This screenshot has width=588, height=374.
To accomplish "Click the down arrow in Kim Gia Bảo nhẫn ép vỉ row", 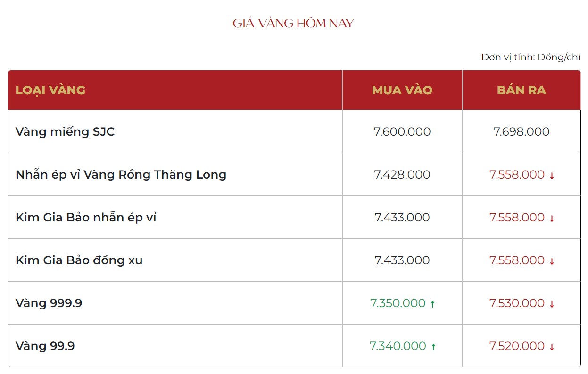I will coord(552,218).
